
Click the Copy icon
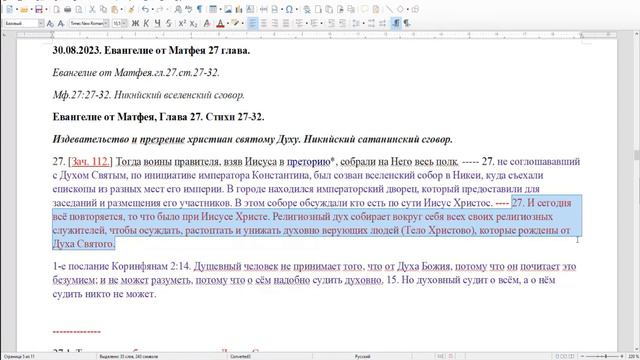103,9
